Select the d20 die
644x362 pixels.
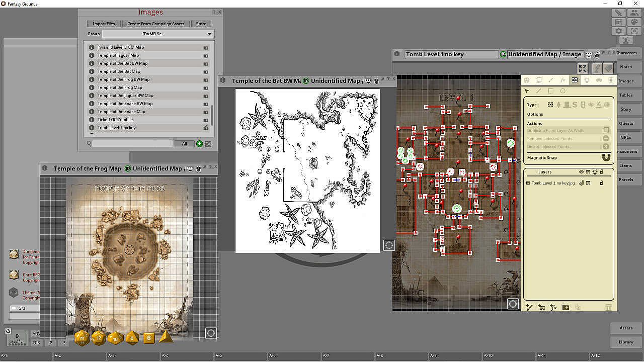[83, 338]
